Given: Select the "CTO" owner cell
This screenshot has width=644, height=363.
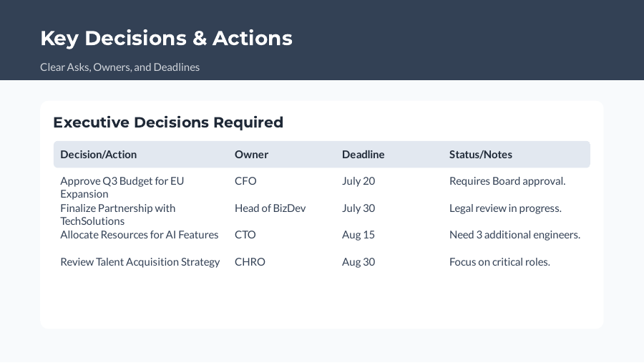Looking at the screenshot, I should click(x=245, y=235).
